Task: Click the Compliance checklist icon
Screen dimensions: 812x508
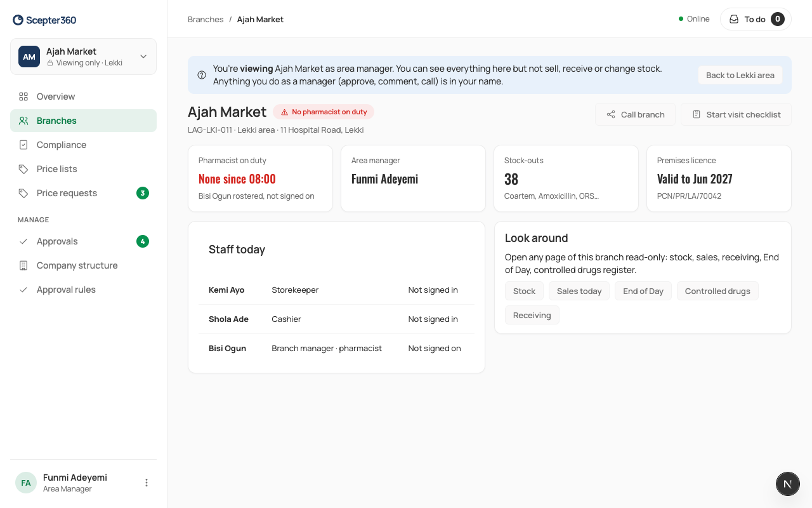Action: 23,145
